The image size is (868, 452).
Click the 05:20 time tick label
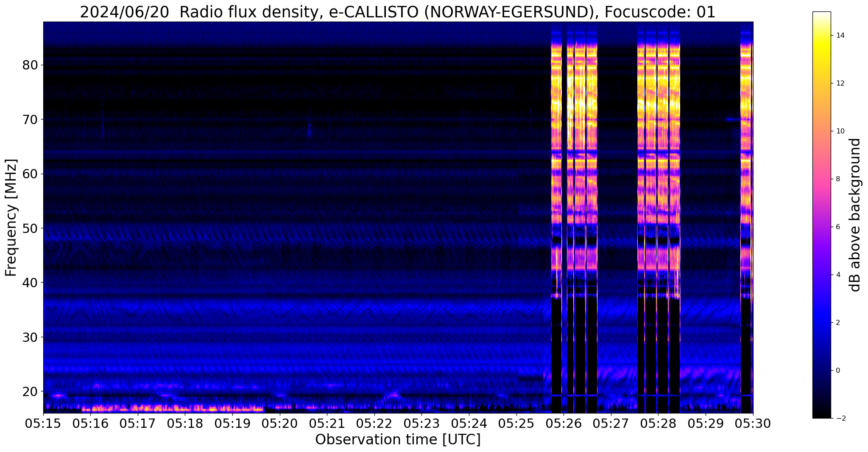[x=280, y=423]
